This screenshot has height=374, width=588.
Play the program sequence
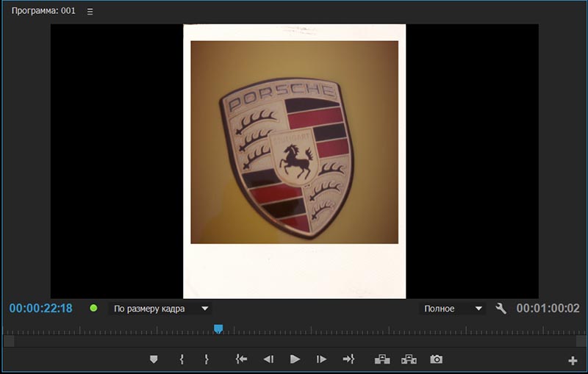tap(295, 359)
